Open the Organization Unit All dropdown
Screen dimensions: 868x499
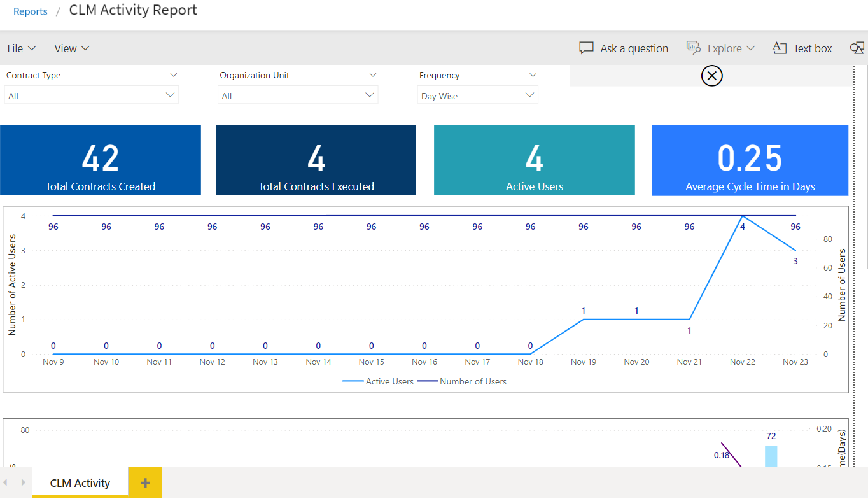tap(298, 95)
